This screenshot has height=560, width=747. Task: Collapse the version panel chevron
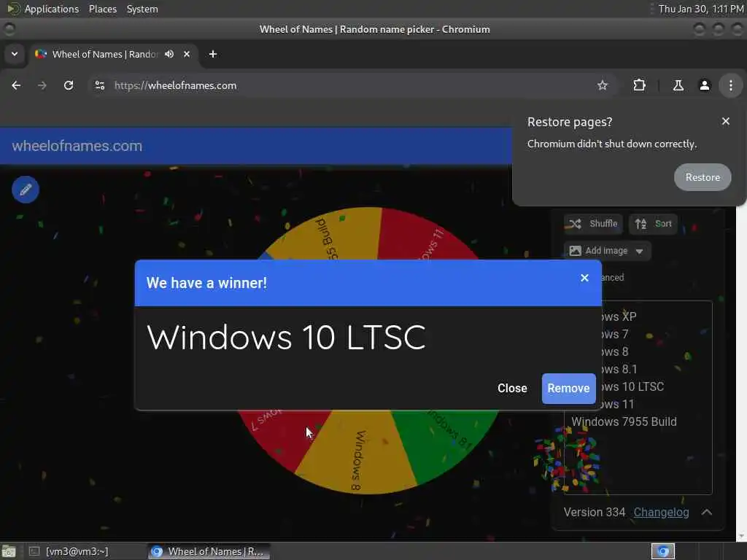point(707,513)
